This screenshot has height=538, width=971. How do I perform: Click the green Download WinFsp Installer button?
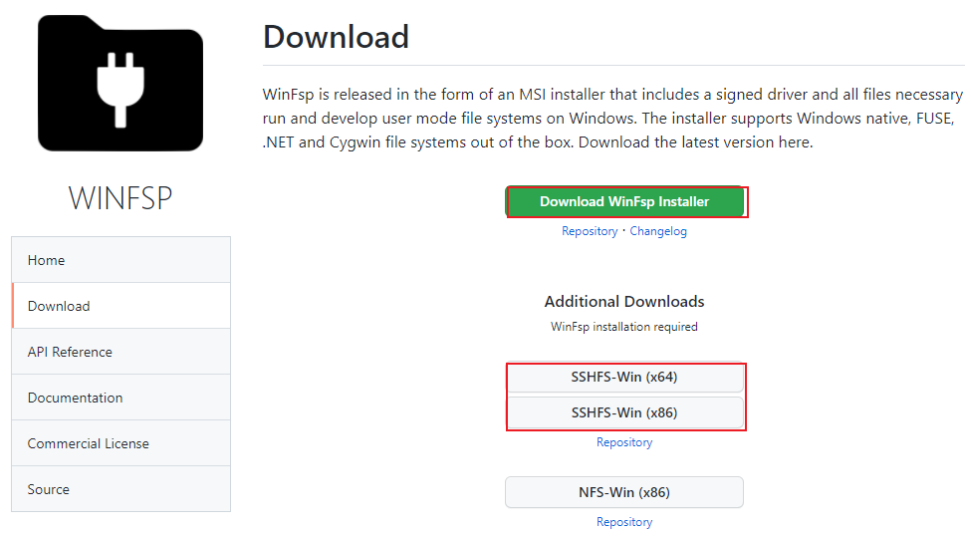pyautogui.click(x=624, y=201)
